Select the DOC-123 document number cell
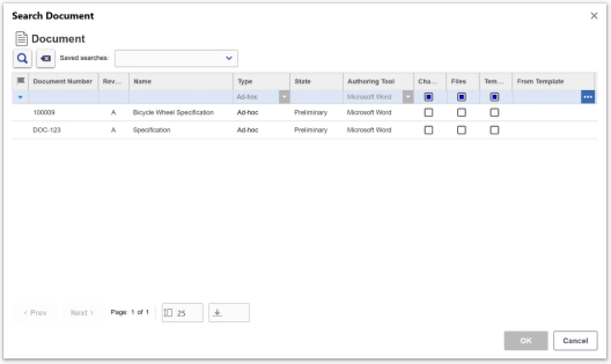Image resolution: width=611 pixels, height=364 pixels. click(47, 130)
